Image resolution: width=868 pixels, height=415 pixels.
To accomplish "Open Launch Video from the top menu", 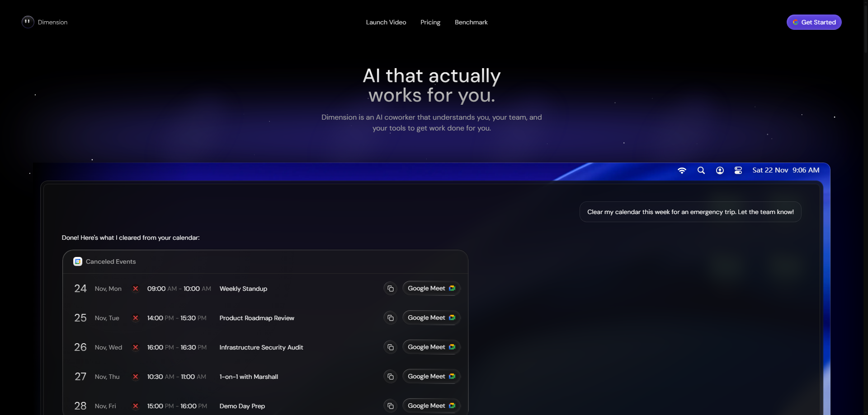I will (386, 22).
